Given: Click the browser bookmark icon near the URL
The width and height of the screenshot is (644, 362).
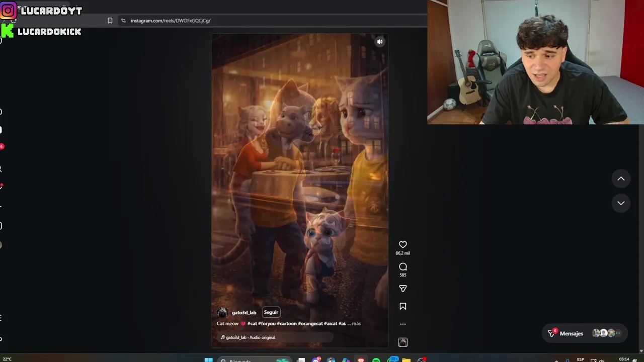Looking at the screenshot, I should pos(110,21).
